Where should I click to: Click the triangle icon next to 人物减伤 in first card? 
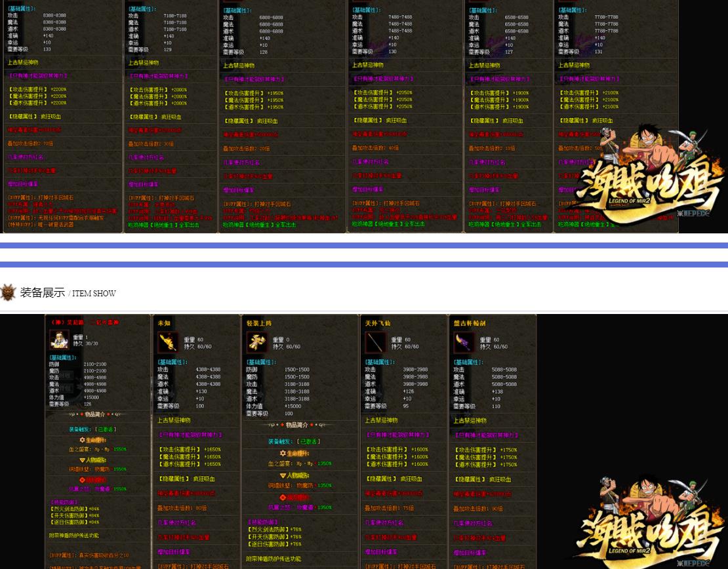(83, 460)
